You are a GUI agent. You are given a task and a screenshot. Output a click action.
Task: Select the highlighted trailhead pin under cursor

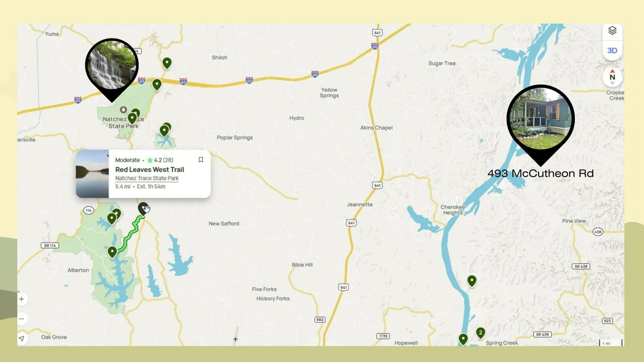[x=143, y=208]
